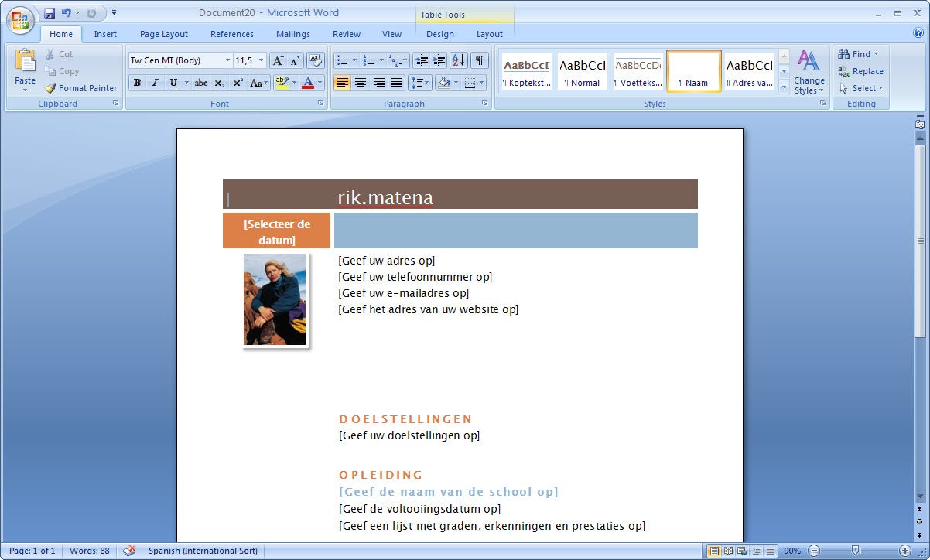Switch to Full Screen Reading view

(728, 551)
